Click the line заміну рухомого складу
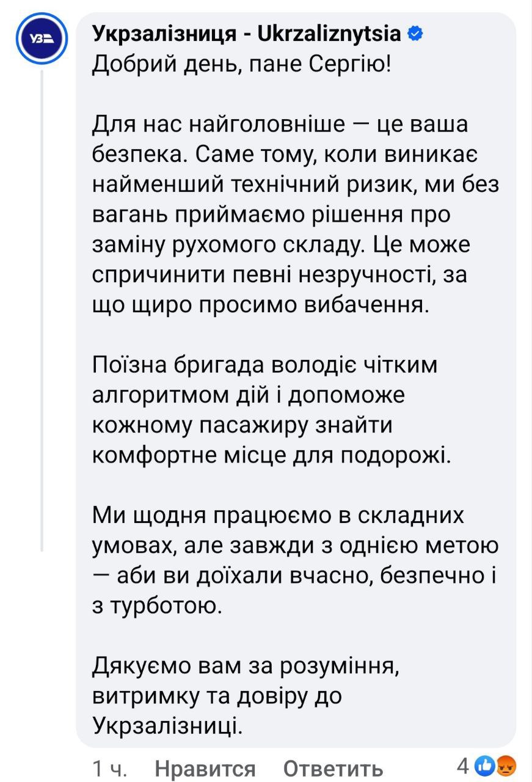Viewport: 532px width, 782px height. tap(281, 245)
